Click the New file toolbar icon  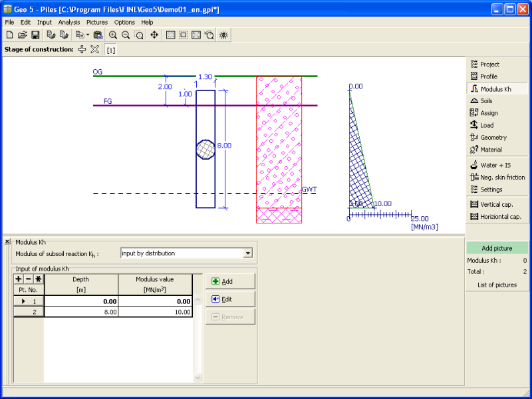click(9, 35)
